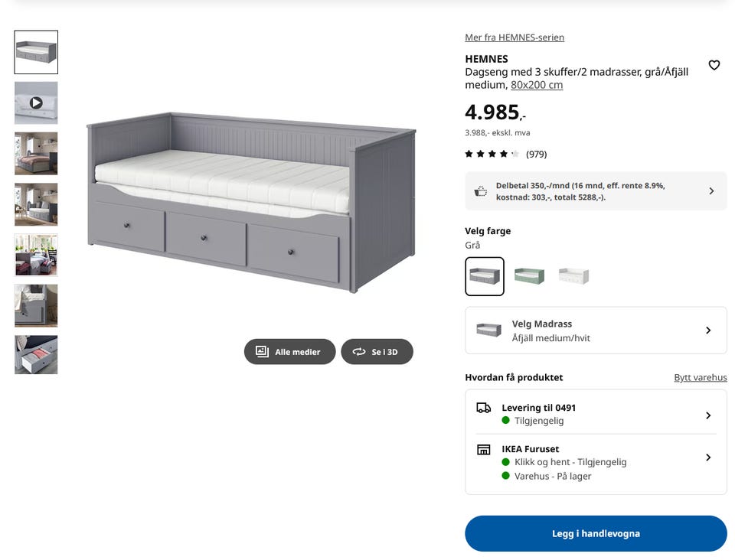
Task: Add product with Legg i handlevogna
Action: 596,533
